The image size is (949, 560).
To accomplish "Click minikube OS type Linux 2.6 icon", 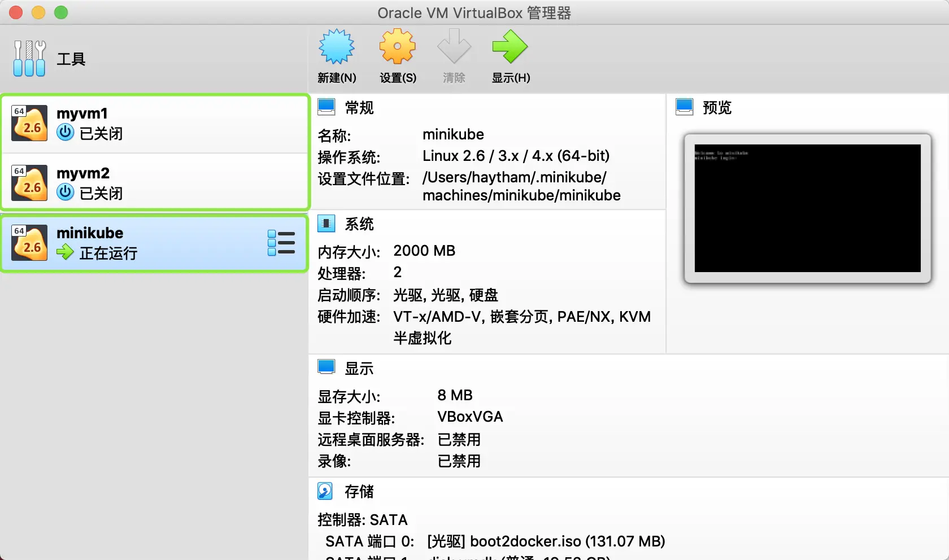I will tap(29, 243).
